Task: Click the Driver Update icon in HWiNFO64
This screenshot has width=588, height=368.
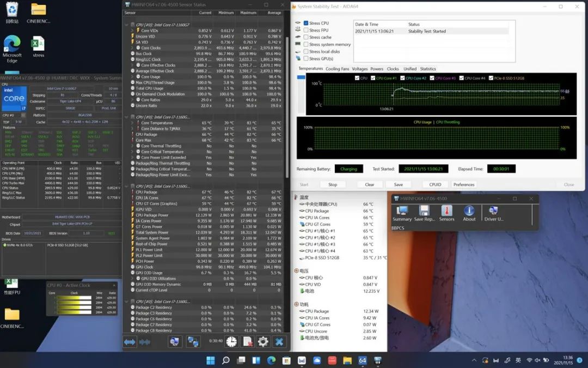Action: click(494, 213)
